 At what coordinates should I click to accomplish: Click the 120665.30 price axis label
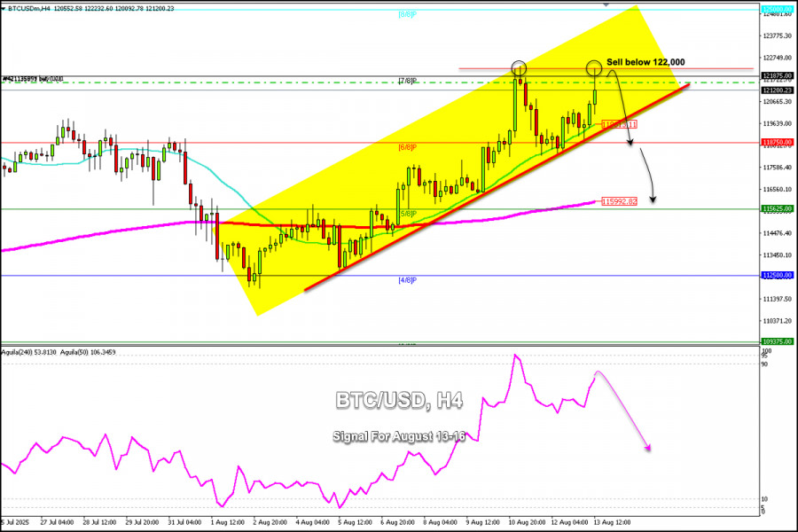click(x=777, y=101)
